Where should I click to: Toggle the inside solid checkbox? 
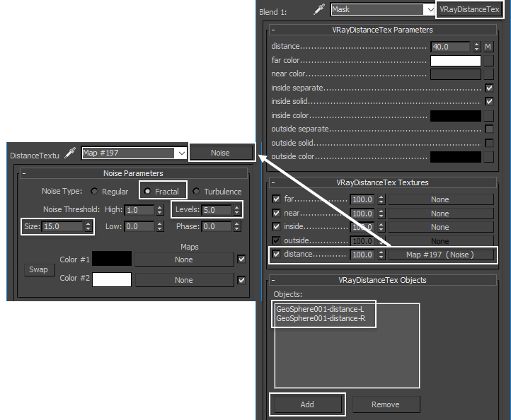pos(489,102)
